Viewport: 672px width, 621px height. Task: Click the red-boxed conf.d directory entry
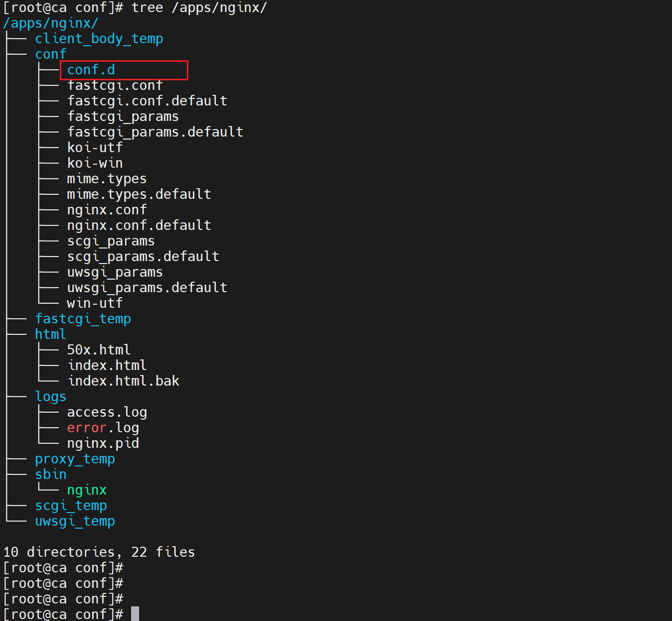[91, 70]
